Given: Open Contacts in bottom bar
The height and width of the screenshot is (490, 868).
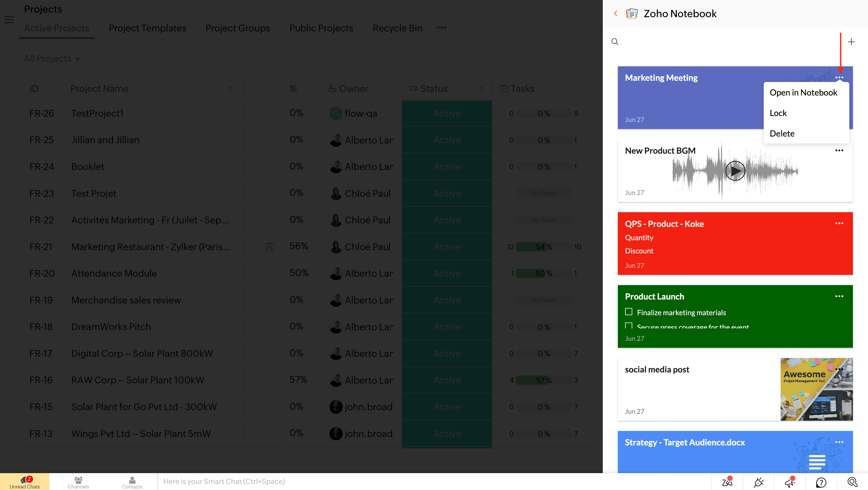Looking at the screenshot, I should (x=132, y=482).
